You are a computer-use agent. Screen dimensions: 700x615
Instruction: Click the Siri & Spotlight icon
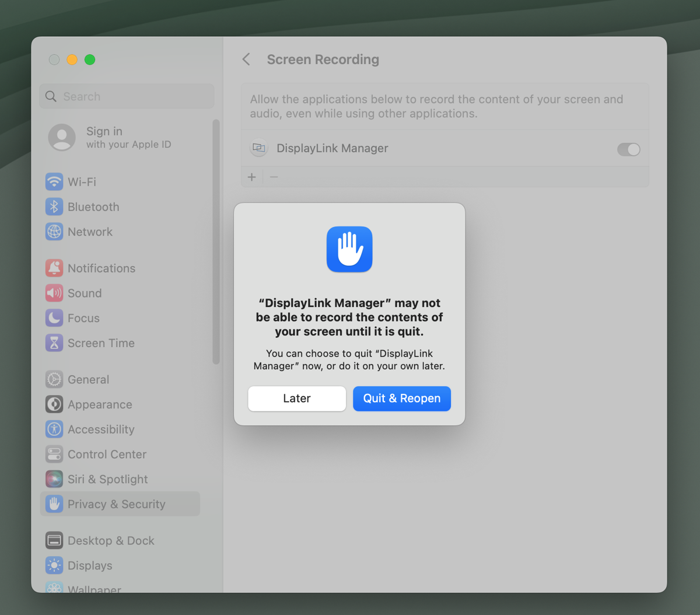(54, 478)
